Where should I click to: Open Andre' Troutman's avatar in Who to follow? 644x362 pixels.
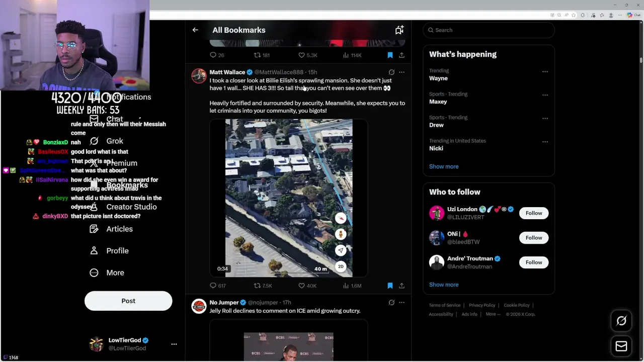[437, 262]
